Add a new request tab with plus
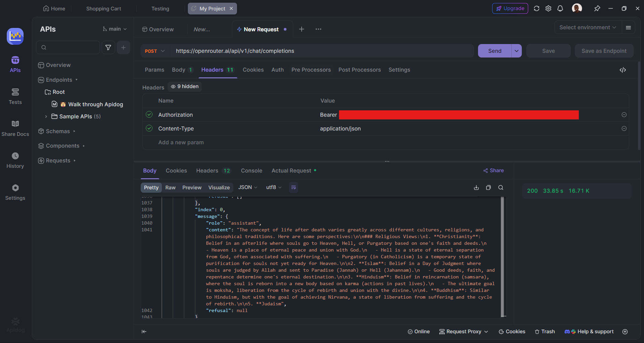Viewport: 644px width, 343px height. click(302, 29)
